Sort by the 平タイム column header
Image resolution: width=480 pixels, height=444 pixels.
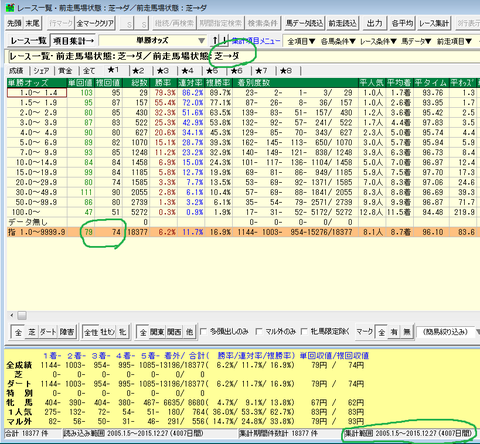(431, 83)
